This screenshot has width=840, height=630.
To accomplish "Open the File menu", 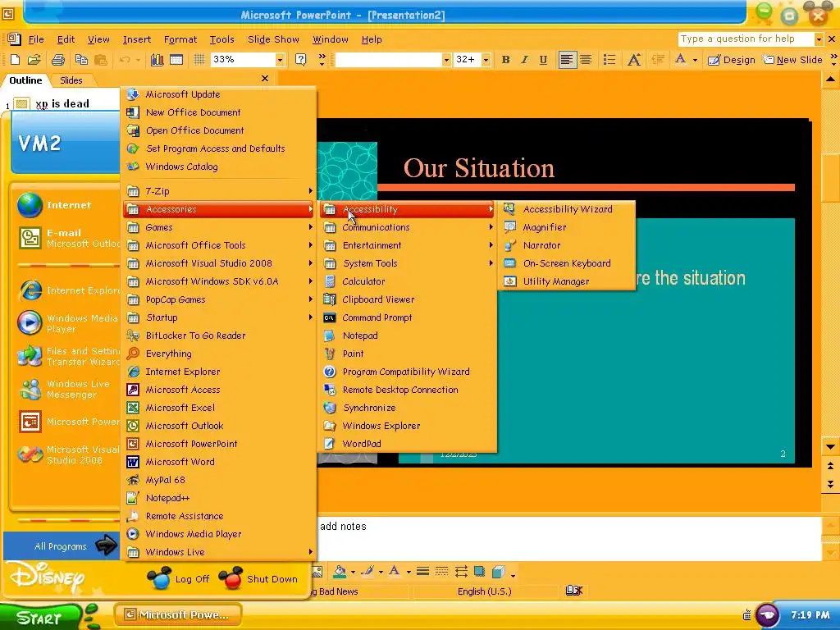I will [36, 39].
